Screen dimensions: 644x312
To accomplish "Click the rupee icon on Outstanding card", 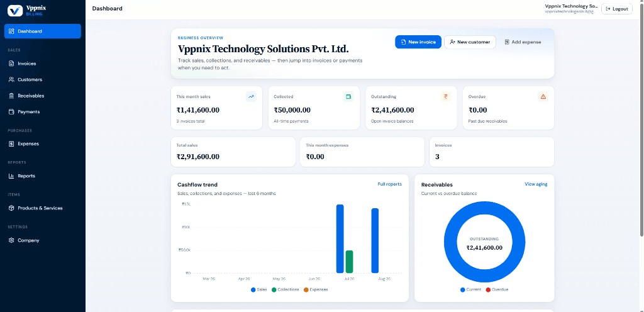I will pos(446,97).
